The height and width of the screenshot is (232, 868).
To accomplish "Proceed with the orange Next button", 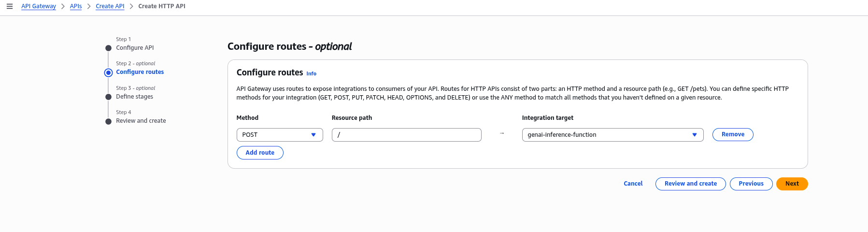I will tap(792, 184).
